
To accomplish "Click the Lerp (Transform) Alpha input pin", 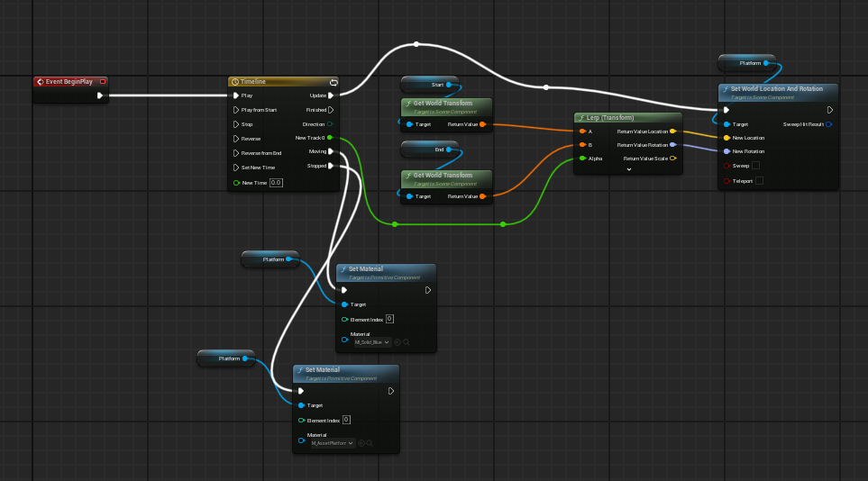I will tap(582, 159).
